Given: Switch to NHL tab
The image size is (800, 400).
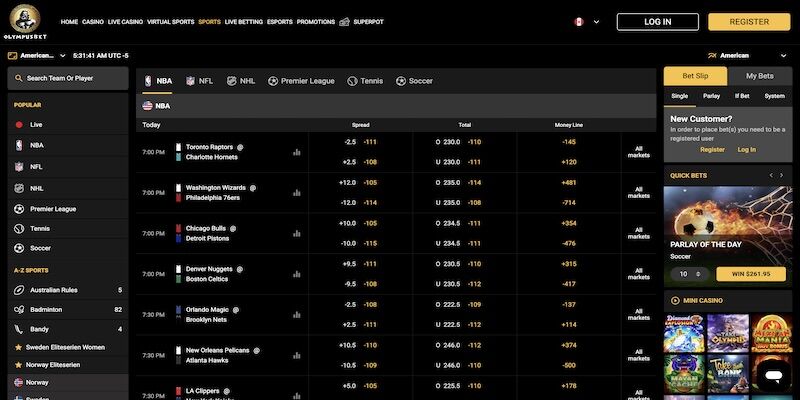Looking at the screenshot, I should coord(241,81).
